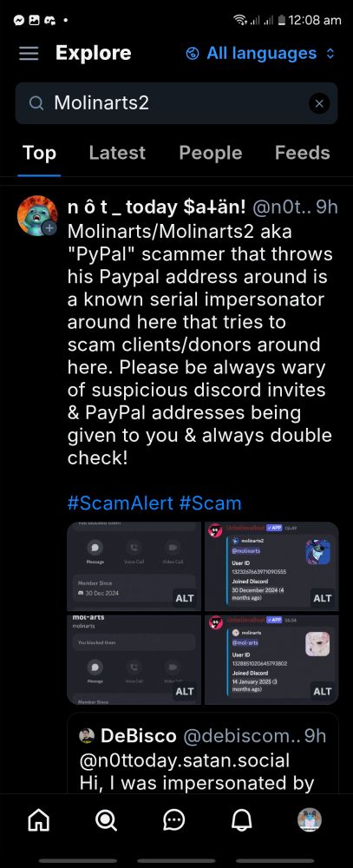
Task: Open the quoted DeBisco post
Action: click(203, 753)
